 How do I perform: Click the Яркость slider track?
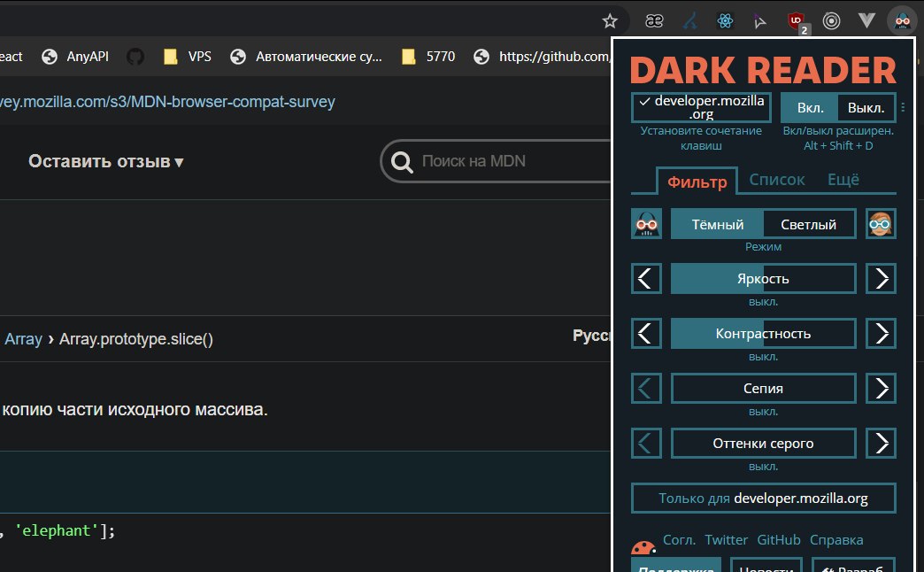click(x=763, y=278)
